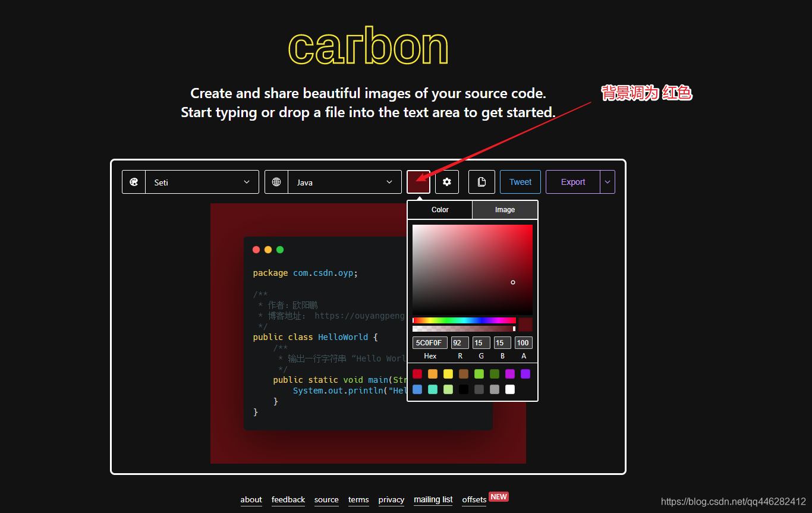Click the green window dot in code preview
The width and height of the screenshot is (812, 513).
click(280, 250)
